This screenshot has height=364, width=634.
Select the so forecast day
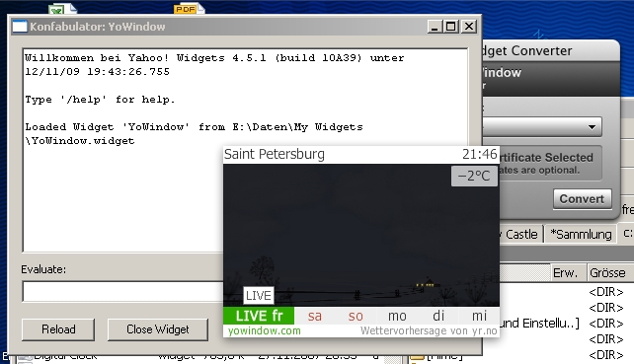356,316
